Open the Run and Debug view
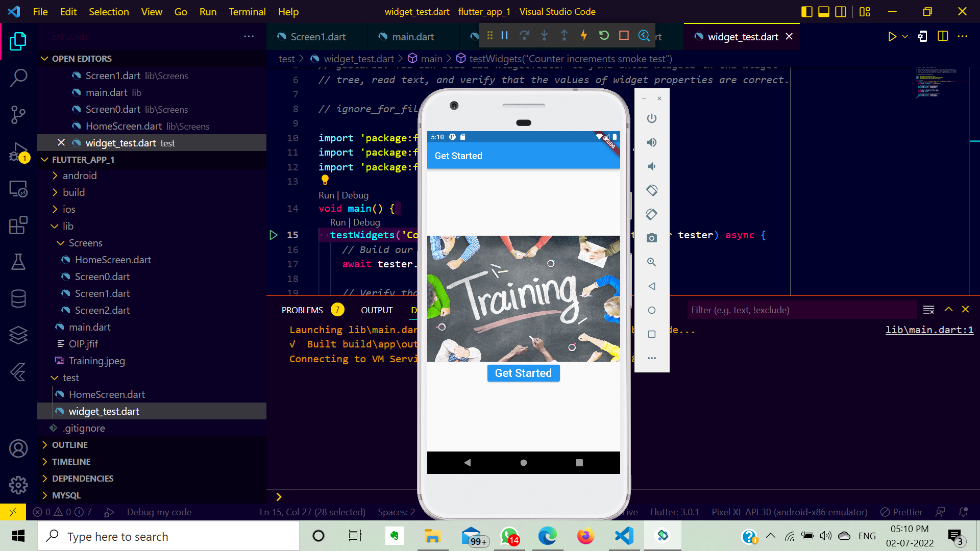Viewport: 980px width, 551px height. point(18,152)
